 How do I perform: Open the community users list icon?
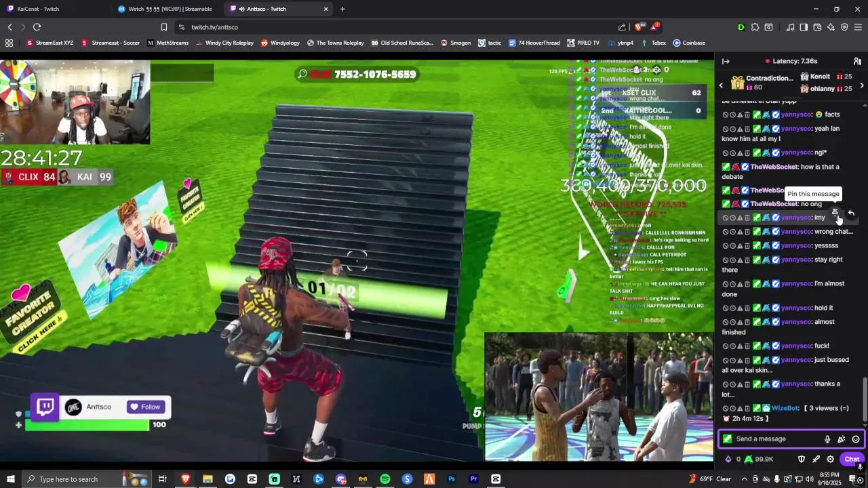pyautogui.click(x=857, y=61)
